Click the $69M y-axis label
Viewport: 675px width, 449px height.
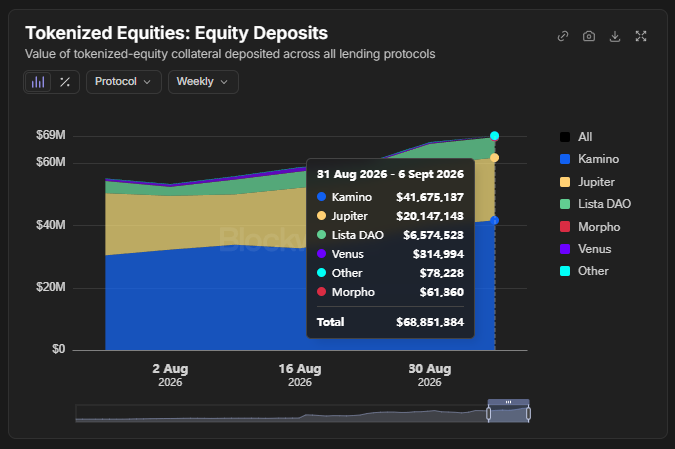coord(51,135)
